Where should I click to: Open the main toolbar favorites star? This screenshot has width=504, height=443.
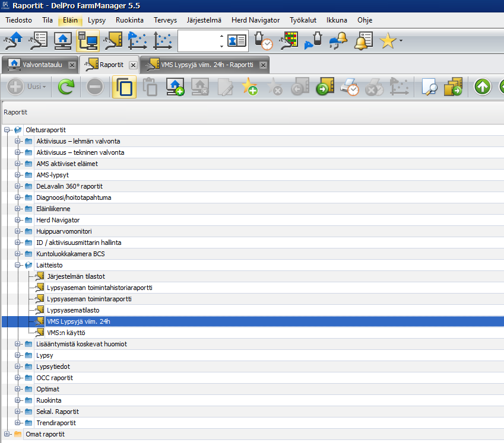pos(388,41)
